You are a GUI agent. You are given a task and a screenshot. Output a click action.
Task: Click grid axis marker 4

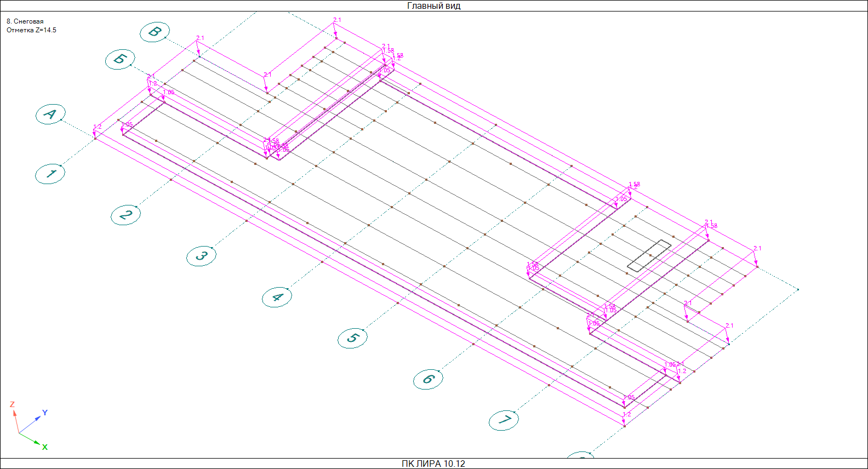[277, 297]
